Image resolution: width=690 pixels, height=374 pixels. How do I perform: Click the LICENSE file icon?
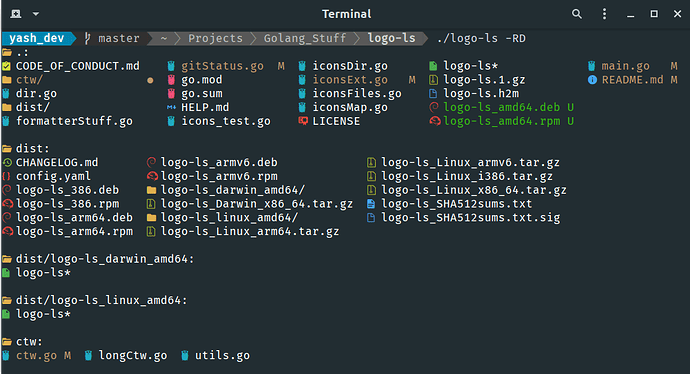(x=303, y=121)
